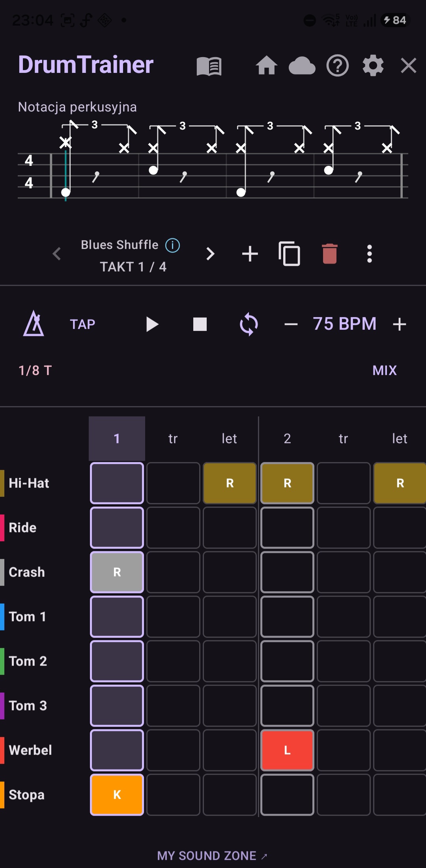Viewport: 426px width, 868px height.
Task: Add a new bar with plus icon
Action: click(x=250, y=254)
